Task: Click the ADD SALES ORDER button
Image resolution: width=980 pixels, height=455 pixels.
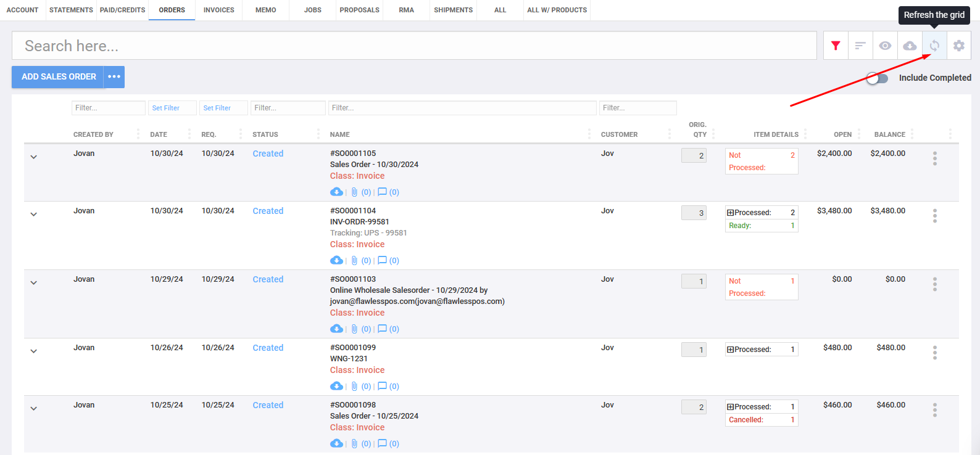Action: tap(58, 77)
